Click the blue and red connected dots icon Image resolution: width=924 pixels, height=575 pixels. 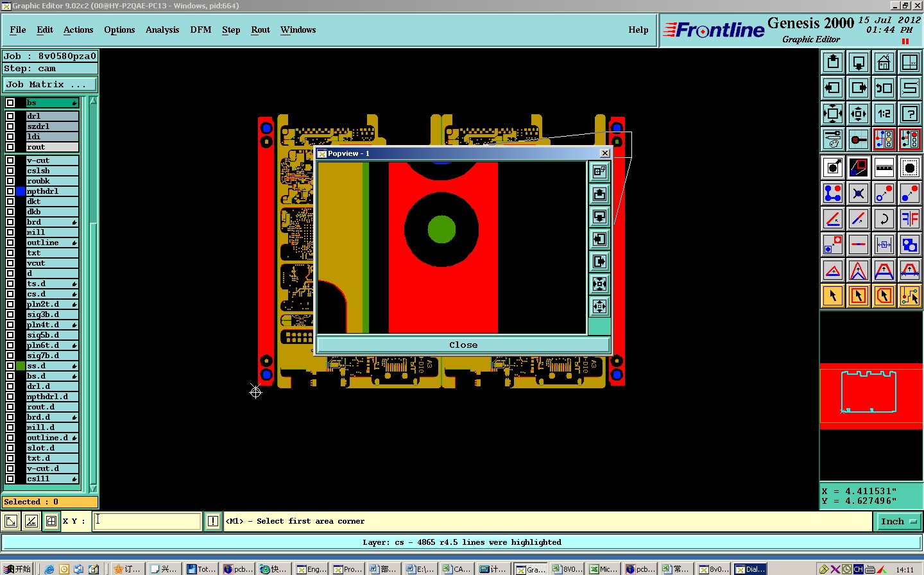coord(833,193)
